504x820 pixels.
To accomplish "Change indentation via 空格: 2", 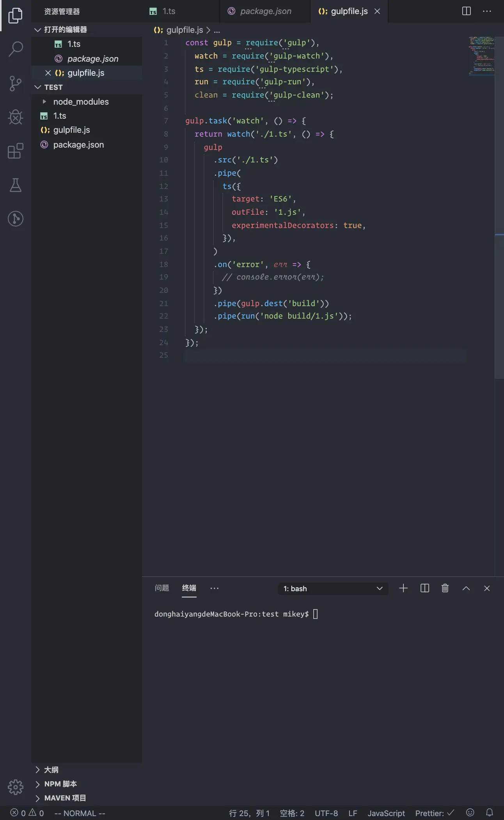I will tap(292, 813).
